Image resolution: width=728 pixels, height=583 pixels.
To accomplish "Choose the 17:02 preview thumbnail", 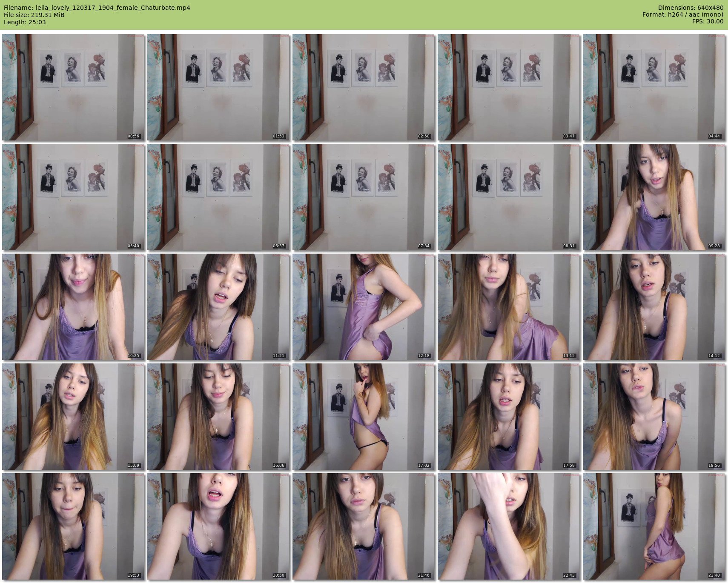I will tap(364, 417).
